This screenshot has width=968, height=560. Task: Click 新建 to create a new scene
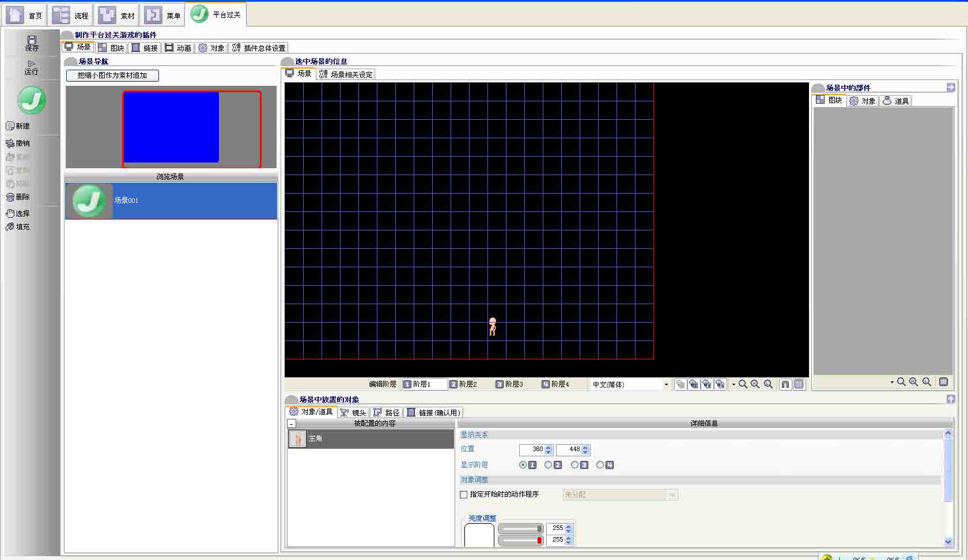(18, 126)
